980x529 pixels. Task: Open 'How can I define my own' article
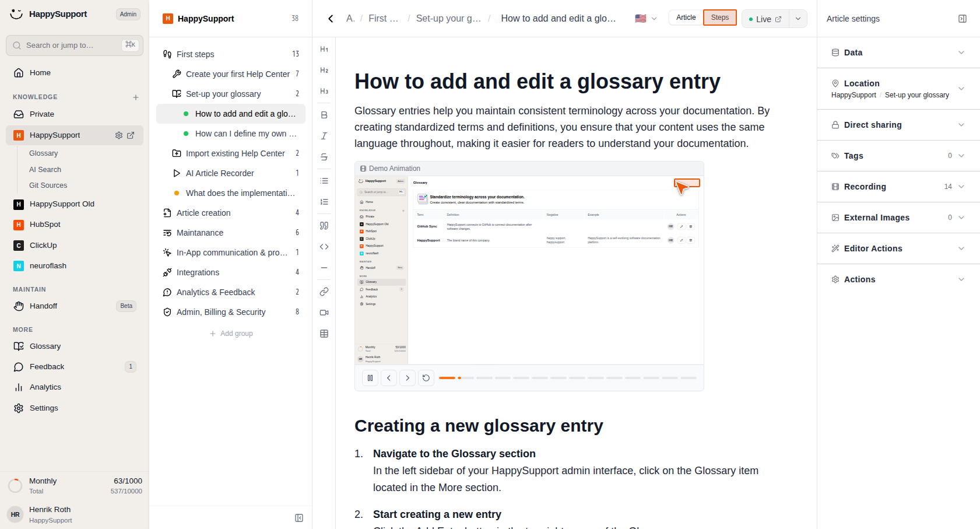coord(231,134)
